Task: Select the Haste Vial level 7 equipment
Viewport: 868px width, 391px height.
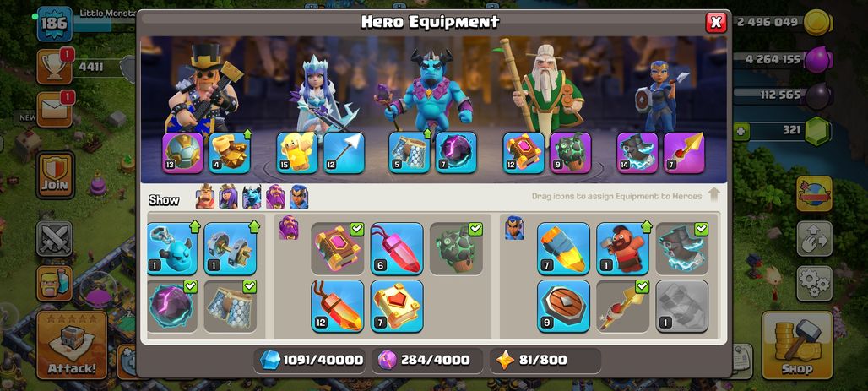Action: (x=563, y=248)
